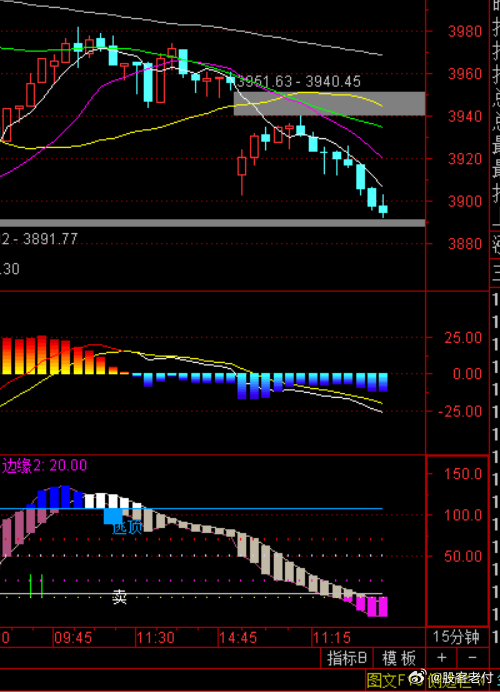Click the 3951.63 - 3940.45 gap label
The height and width of the screenshot is (692, 500).
pos(299,82)
